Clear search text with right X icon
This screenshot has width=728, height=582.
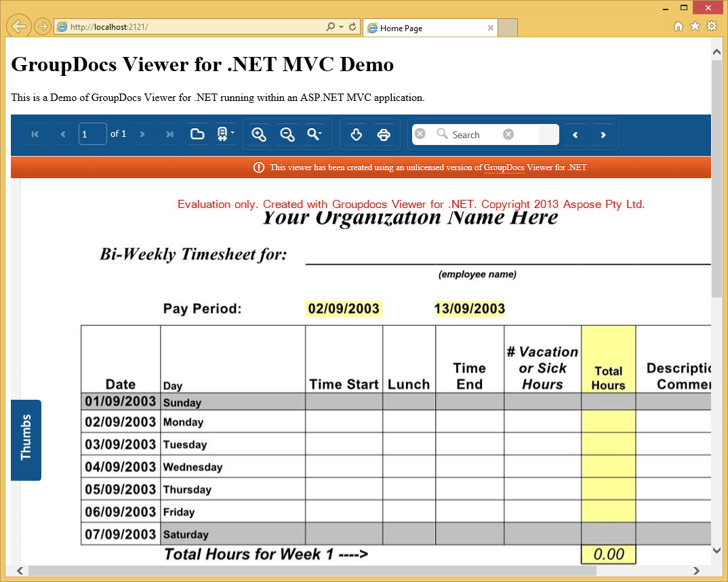508,134
